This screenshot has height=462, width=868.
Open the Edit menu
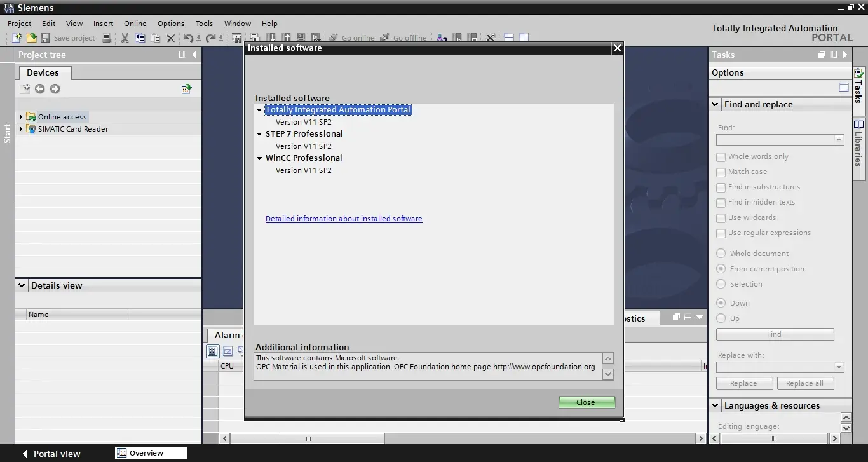coord(49,24)
